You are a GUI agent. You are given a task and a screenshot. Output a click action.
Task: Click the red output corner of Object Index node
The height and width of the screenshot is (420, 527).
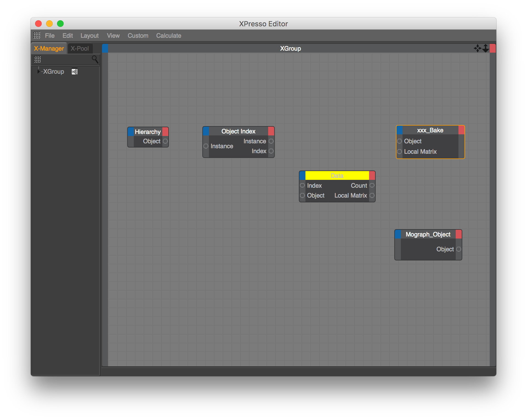pos(271,131)
